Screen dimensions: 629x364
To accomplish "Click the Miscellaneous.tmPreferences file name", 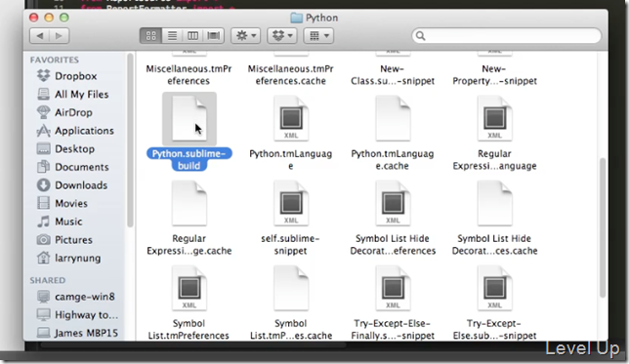I will click(189, 74).
